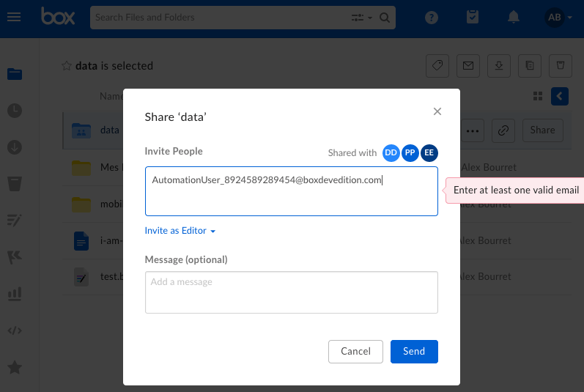Click the Favorites star sidebar icon
This screenshot has width=584, height=392.
(x=15, y=367)
